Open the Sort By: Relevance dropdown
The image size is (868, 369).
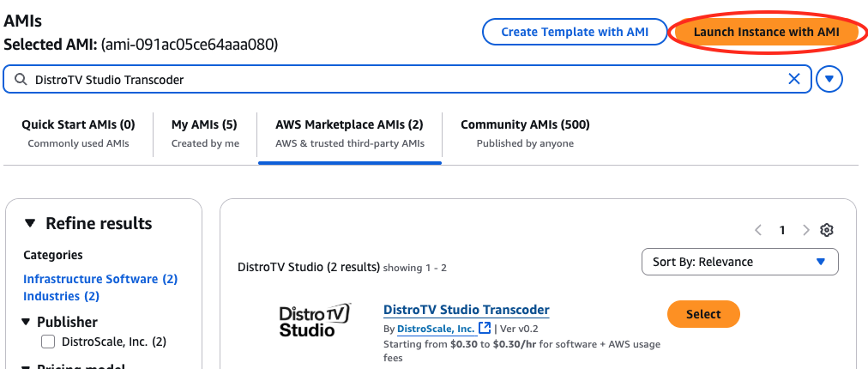tap(739, 262)
